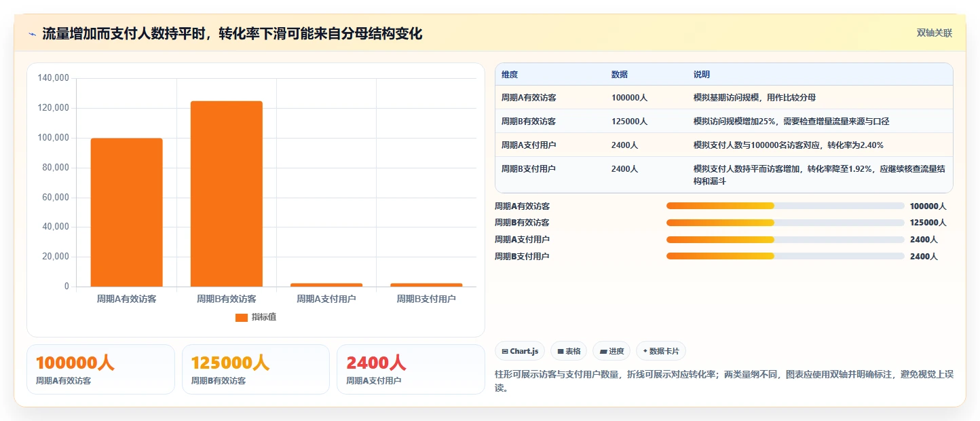Click table value 100000人
Screen dimensions: 980x421
click(x=629, y=98)
